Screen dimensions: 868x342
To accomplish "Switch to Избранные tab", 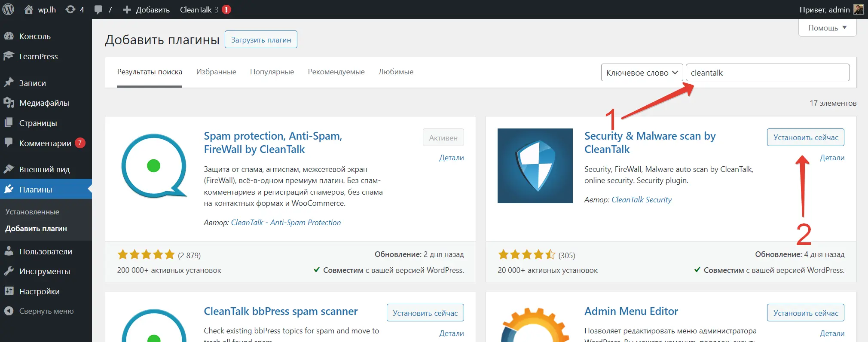I will (216, 72).
